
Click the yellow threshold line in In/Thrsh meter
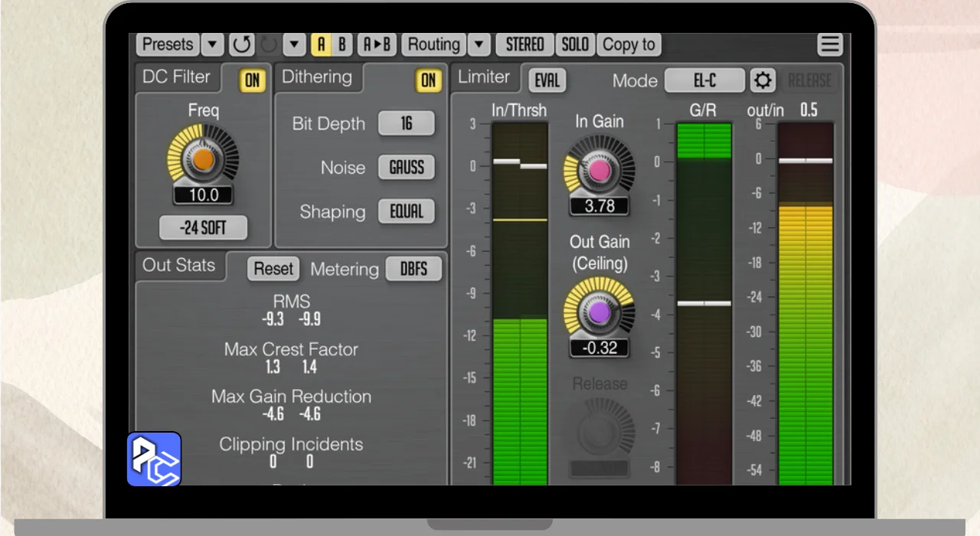pyautogui.click(x=520, y=220)
